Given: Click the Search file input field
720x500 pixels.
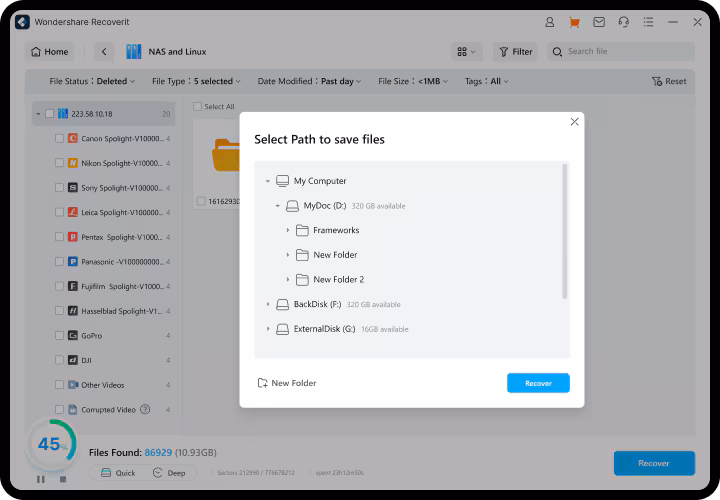Looking at the screenshot, I should point(625,52).
